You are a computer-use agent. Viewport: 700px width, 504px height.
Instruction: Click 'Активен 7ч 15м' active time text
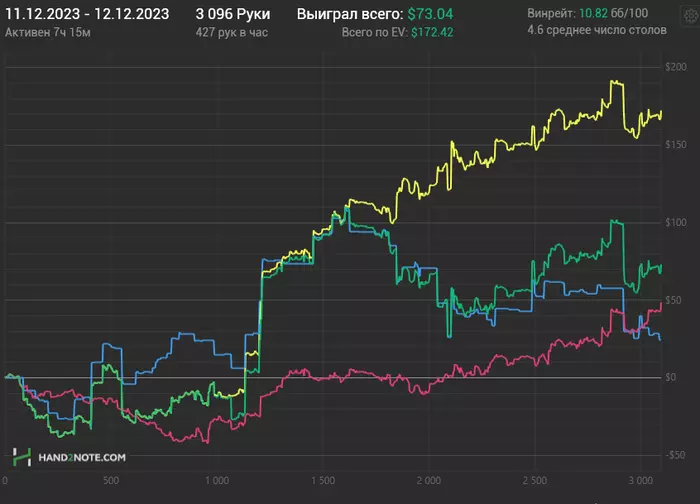click(x=48, y=33)
